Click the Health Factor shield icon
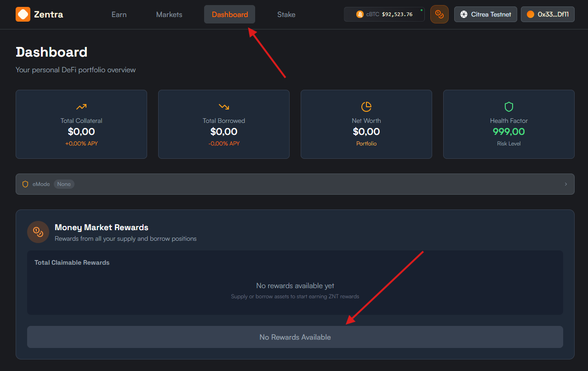588x371 pixels. (x=509, y=107)
